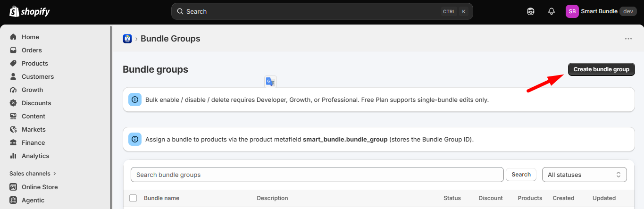Click the Bundle groups page heading
This screenshot has width=644, height=209.
coord(155,69)
